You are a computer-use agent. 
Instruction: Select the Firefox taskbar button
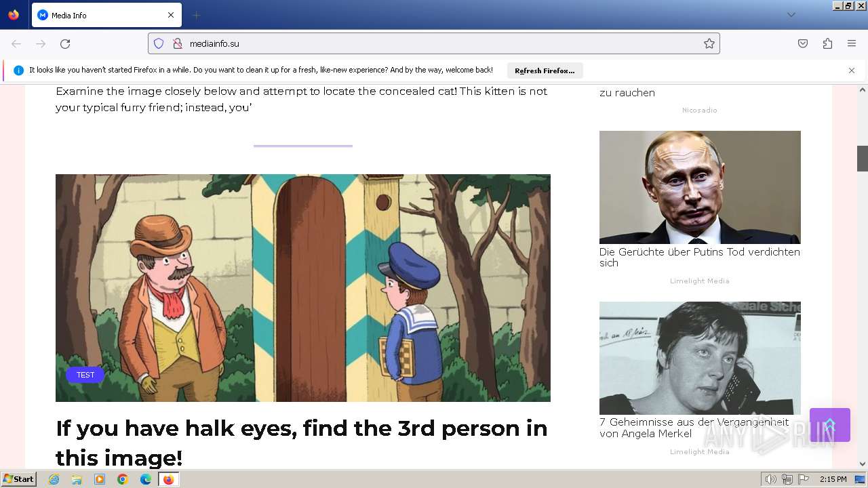pos(169,479)
